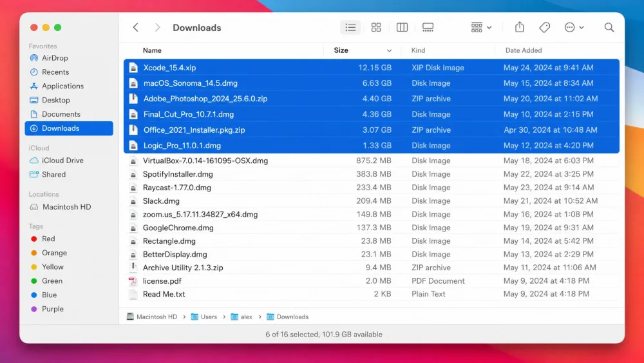Open the More actions ellipsis menu
644x363 pixels.
click(x=574, y=28)
